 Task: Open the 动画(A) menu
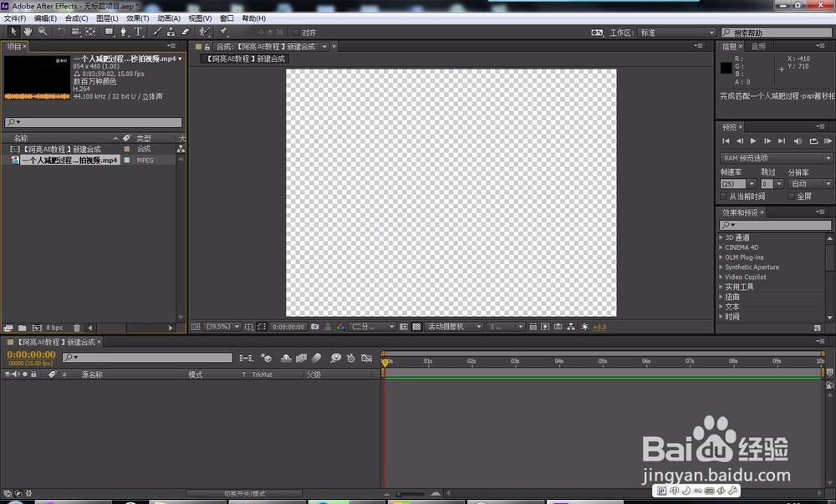(169, 18)
